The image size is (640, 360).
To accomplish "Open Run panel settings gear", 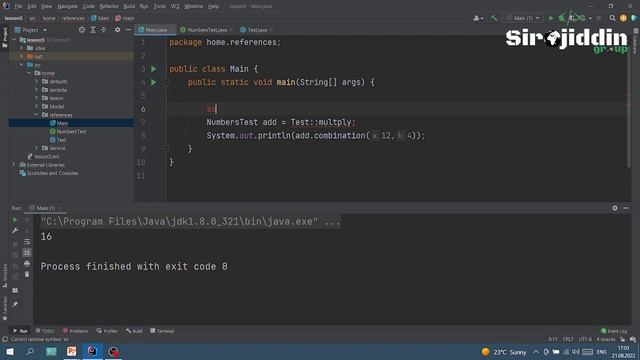I will click(615, 208).
